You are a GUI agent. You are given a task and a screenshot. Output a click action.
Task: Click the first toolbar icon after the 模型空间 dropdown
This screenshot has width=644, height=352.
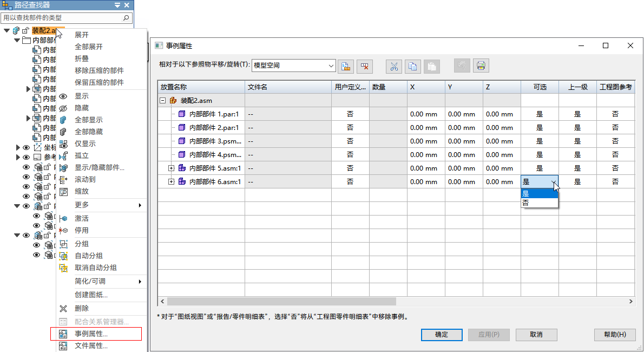pyautogui.click(x=346, y=66)
